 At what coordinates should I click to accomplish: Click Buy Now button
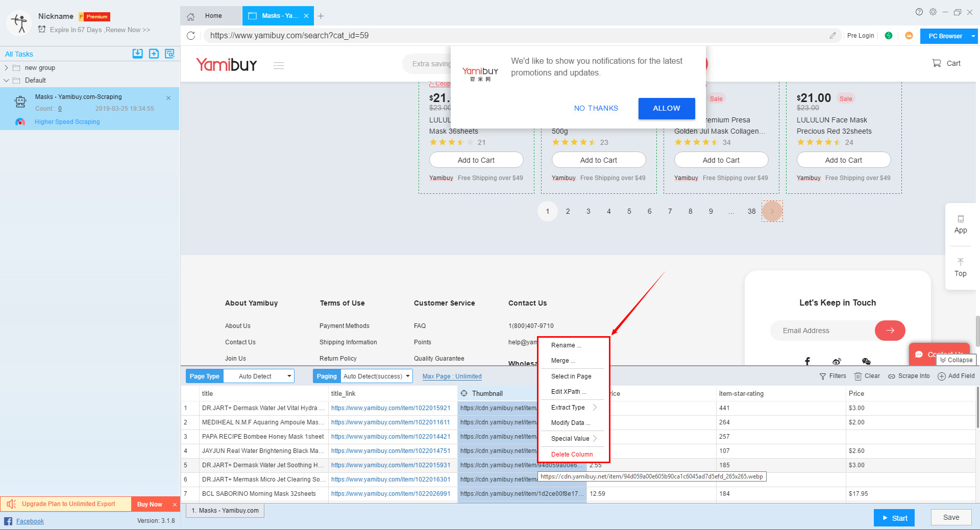tap(150, 504)
